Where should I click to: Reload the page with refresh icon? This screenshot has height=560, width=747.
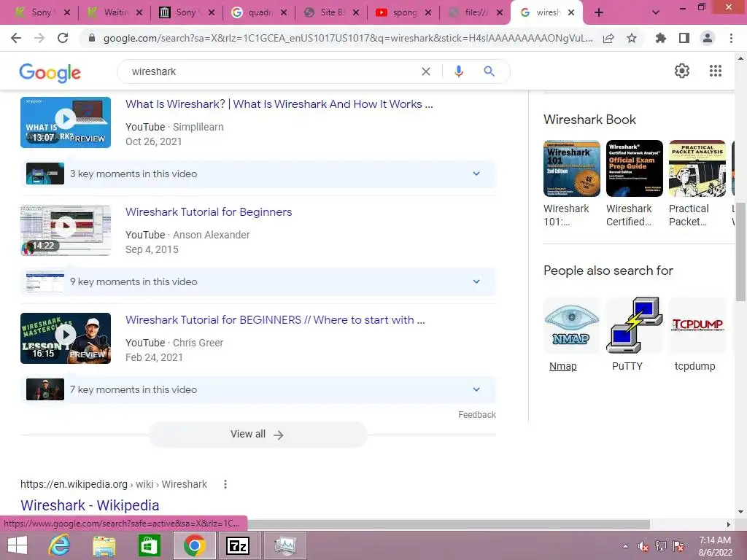coord(63,38)
